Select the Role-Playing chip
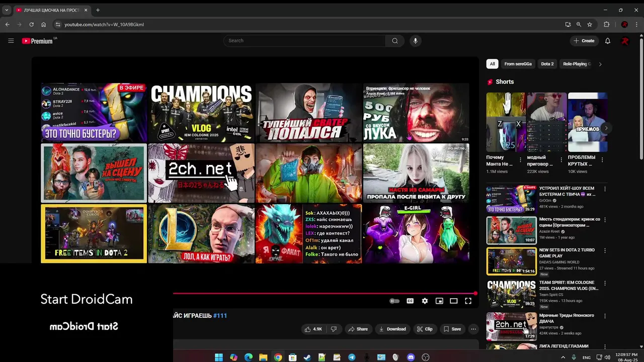Viewport: 644px width, 362px height. 577,64
